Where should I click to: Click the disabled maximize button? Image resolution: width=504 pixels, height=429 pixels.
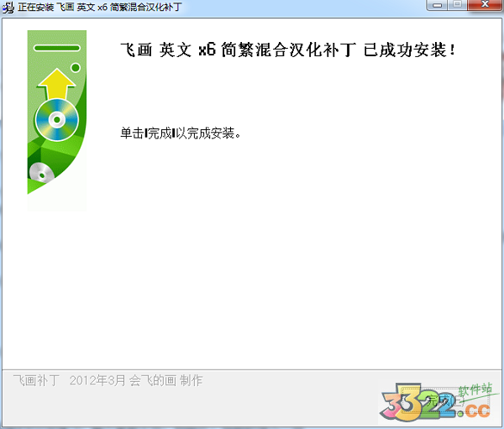pyautogui.click(x=458, y=5)
